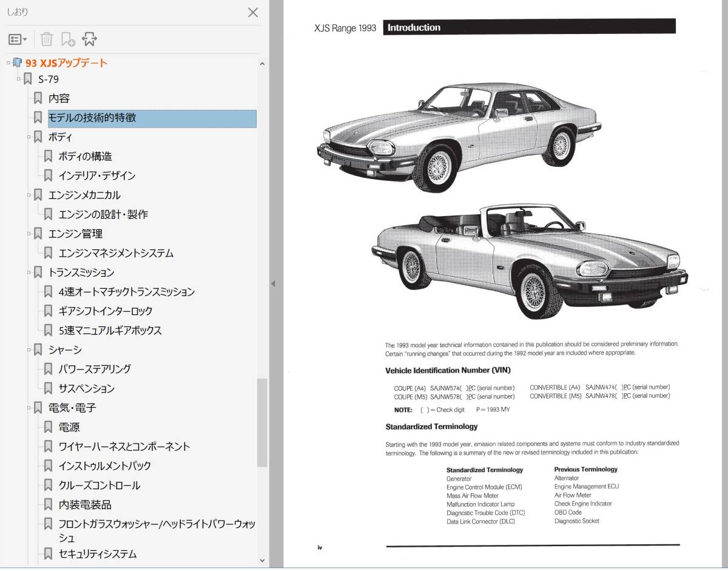Viewport: 728px width, 571px height.
Task: Go to セキュリティシステム bookmark
Action: 98,554
